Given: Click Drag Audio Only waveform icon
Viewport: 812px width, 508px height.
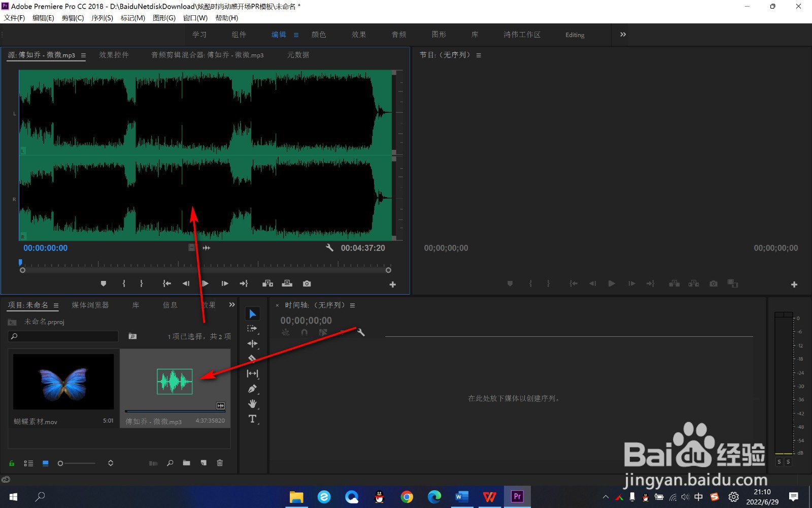Looking at the screenshot, I should coord(207,248).
